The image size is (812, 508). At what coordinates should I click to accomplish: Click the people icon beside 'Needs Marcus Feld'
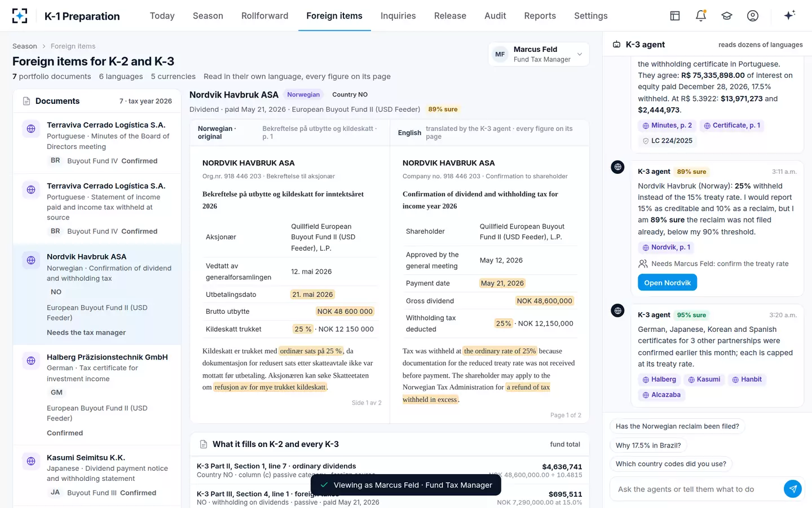pyautogui.click(x=643, y=264)
